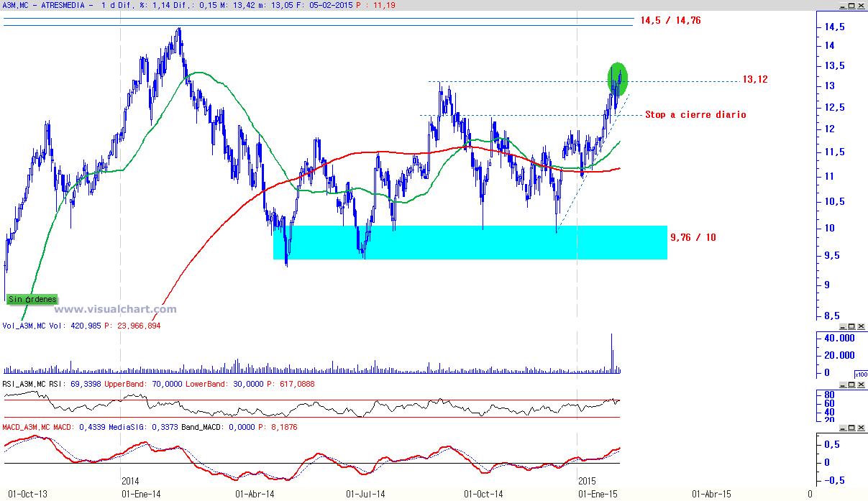Click the green 'Sin órdenes' status label

click(x=32, y=299)
